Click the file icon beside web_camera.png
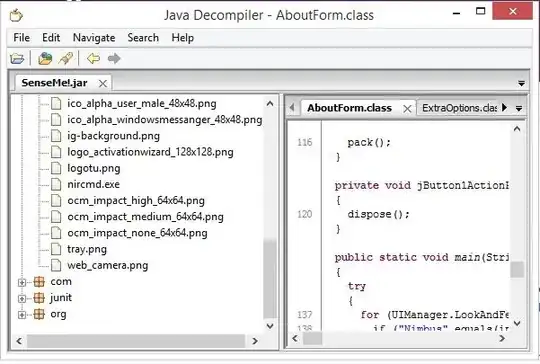 [x=56, y=265]
